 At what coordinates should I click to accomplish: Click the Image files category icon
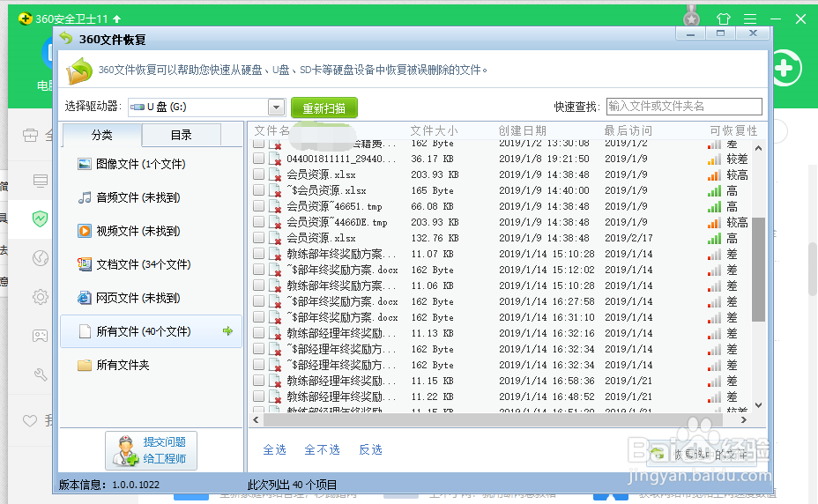(84, 164)
